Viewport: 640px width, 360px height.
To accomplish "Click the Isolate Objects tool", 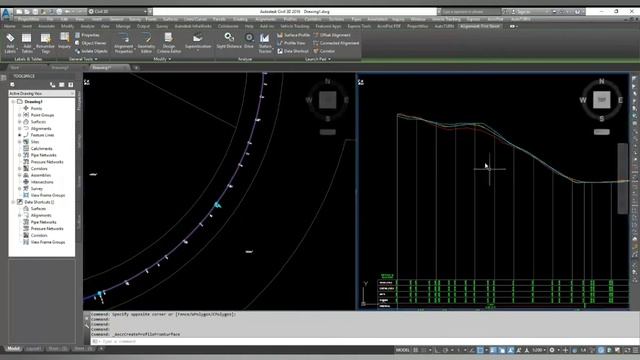I will coord(91,51).
